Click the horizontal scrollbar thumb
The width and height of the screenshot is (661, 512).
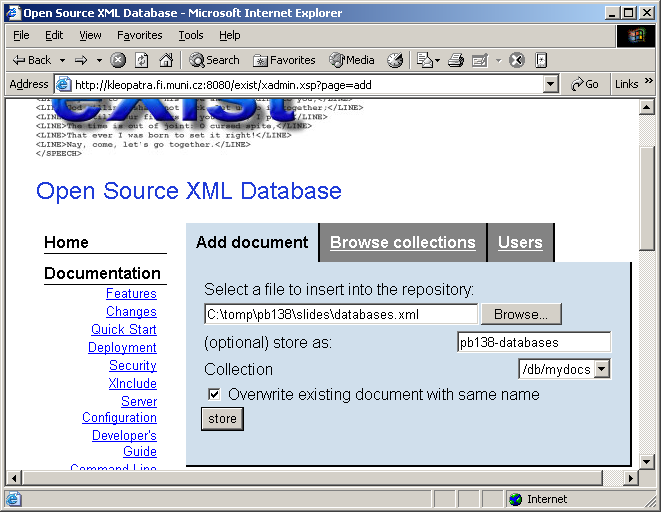coord(313,478)
